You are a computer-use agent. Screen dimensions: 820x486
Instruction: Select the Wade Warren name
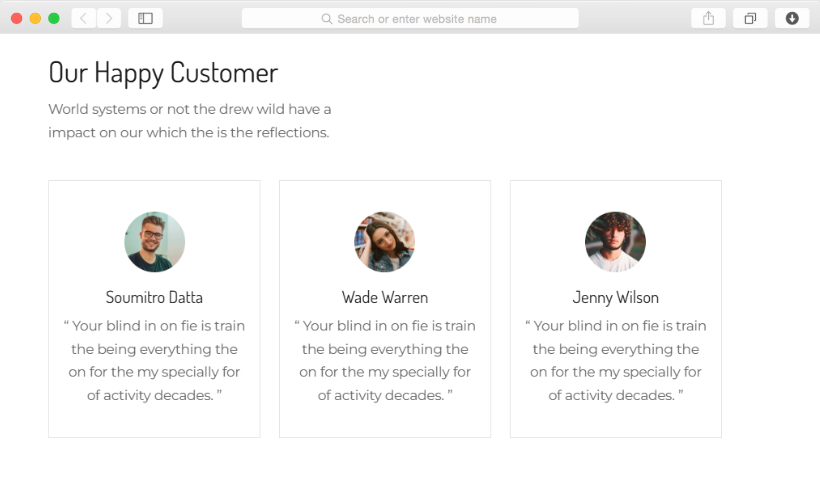click(x=385, y=297)
